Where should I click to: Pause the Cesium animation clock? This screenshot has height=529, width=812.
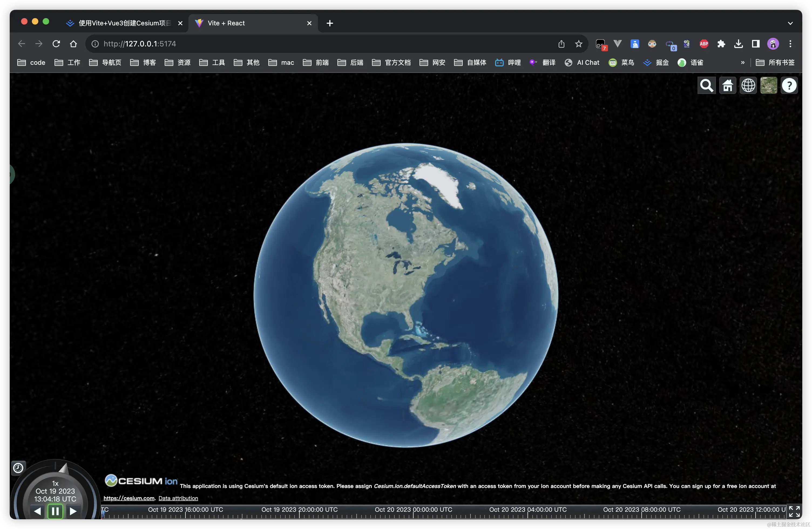pyautogui.click(x=55, y=511)
